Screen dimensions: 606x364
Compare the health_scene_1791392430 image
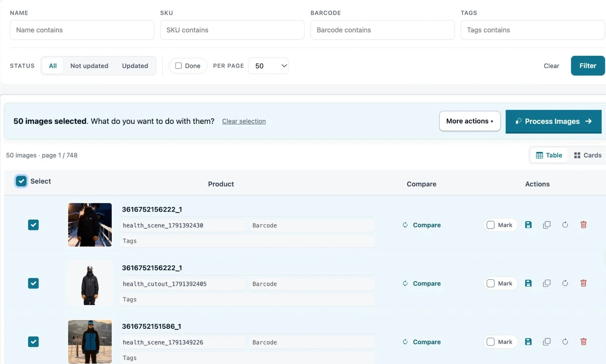pos(422,225)
